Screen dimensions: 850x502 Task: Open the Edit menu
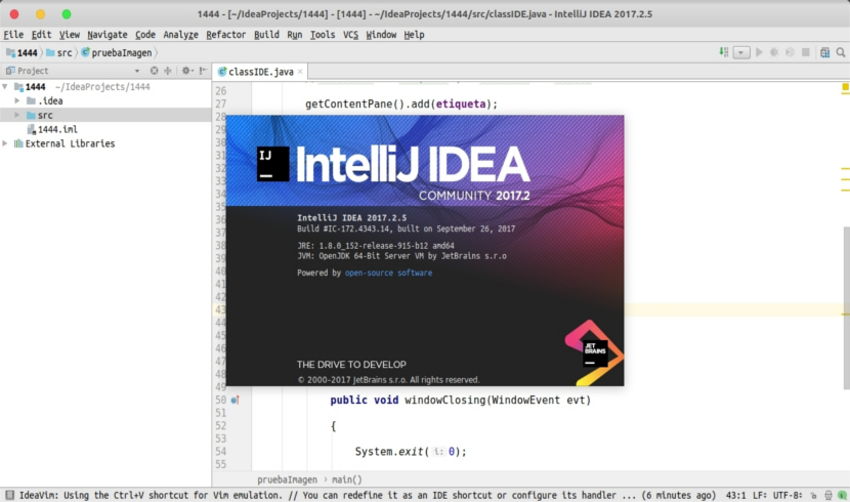41,35
